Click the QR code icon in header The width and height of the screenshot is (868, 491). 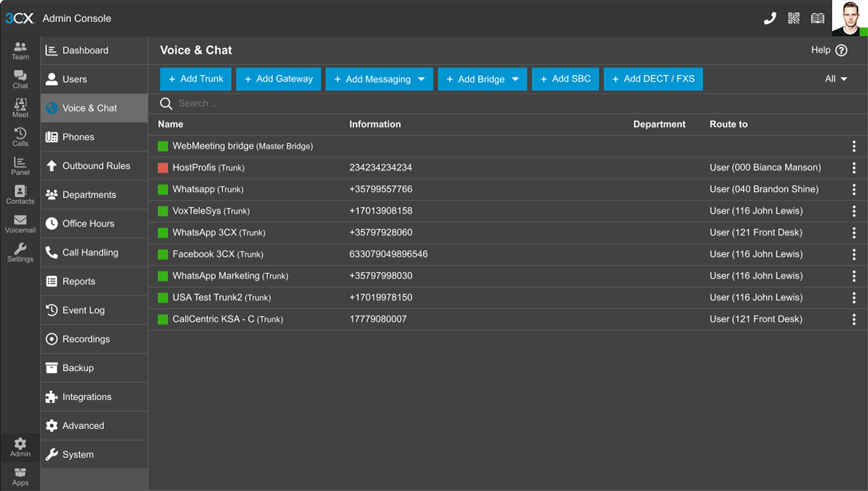click(794, 18)
